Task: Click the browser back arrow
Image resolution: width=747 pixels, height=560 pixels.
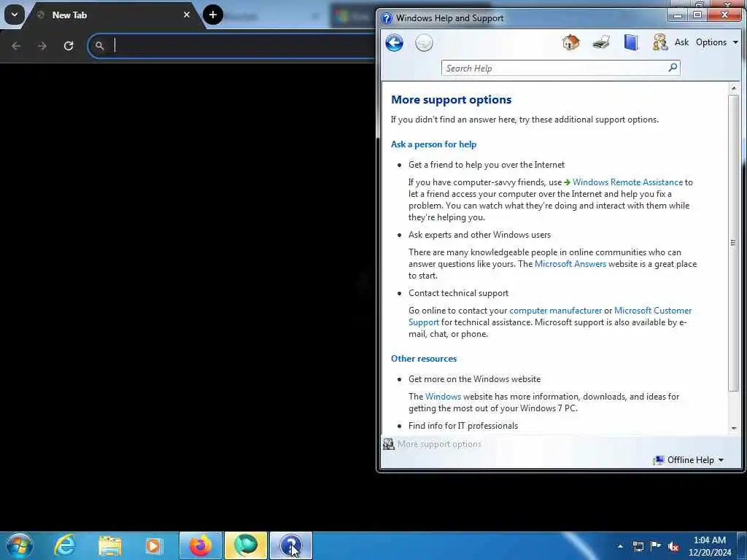Action: tap(16, 46)
